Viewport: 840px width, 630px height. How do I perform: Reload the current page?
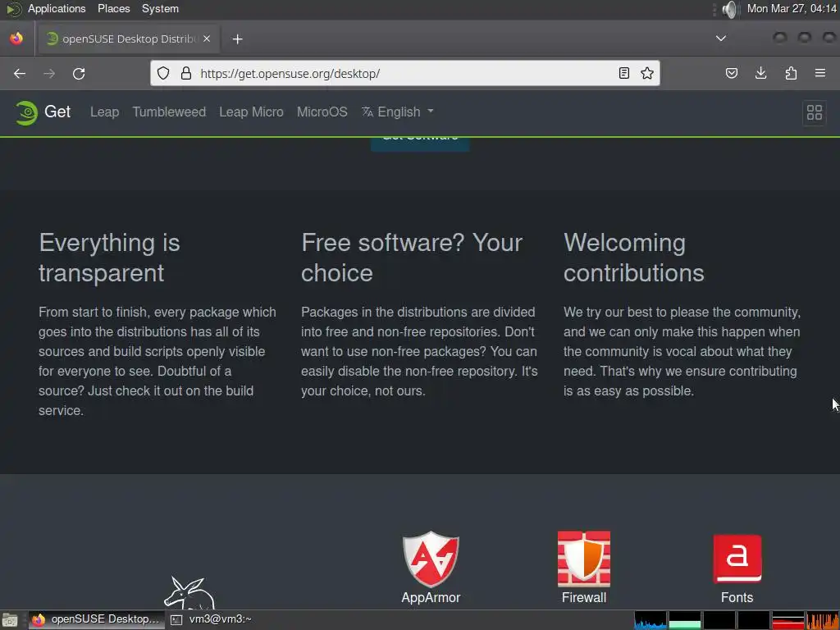click(79, 73)
